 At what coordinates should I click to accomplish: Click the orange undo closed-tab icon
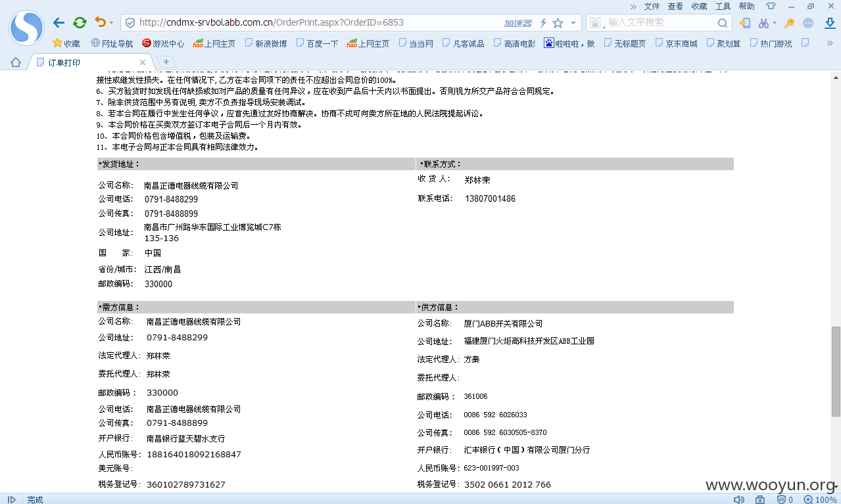100,22
